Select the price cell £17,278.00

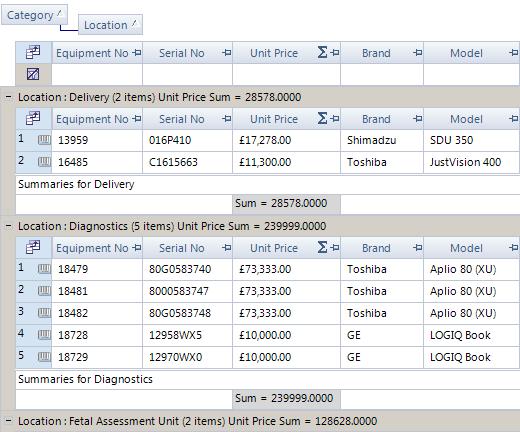[287, 140]
